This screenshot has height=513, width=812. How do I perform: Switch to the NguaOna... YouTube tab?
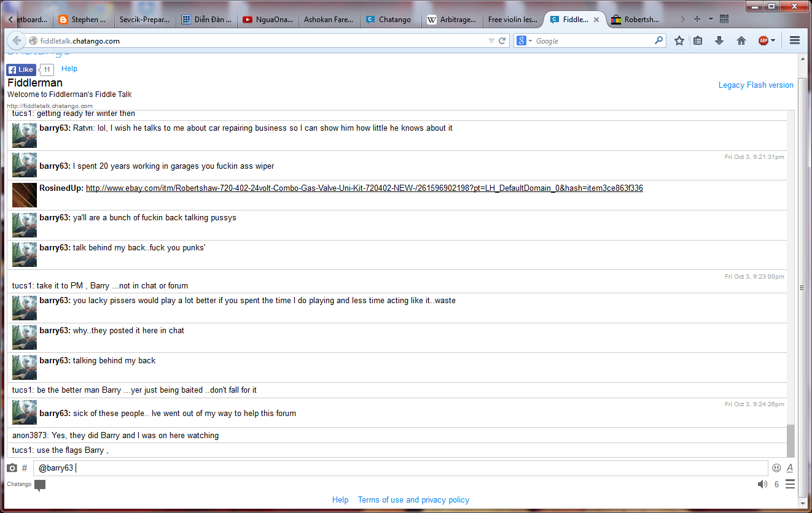point(268,20)
